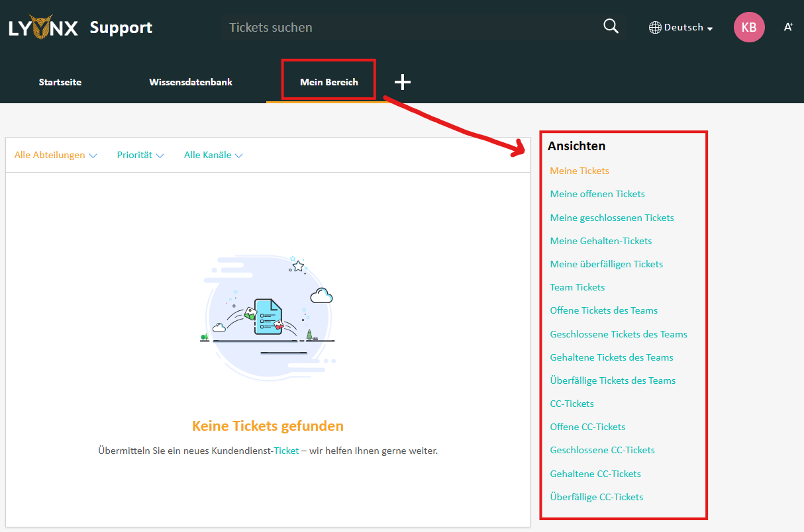Click the search magnifier icon
The image size is (804, 532).
tap(611, 26)
